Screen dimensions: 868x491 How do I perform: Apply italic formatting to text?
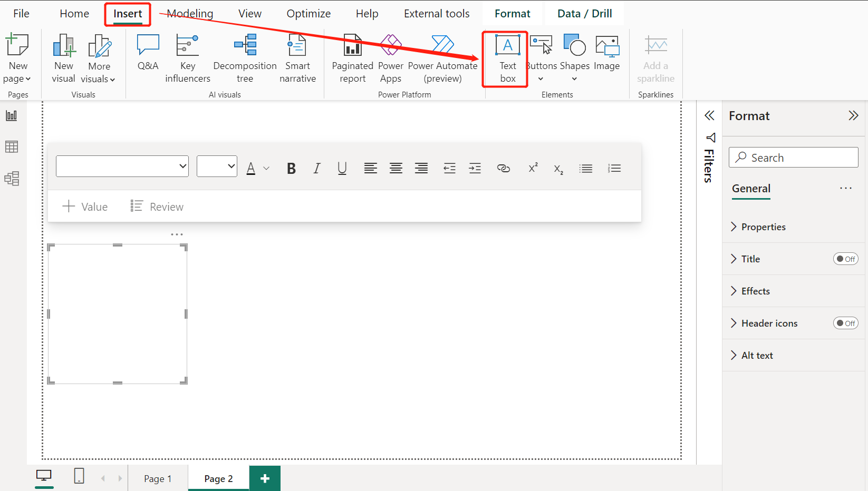tap(316, 169)
